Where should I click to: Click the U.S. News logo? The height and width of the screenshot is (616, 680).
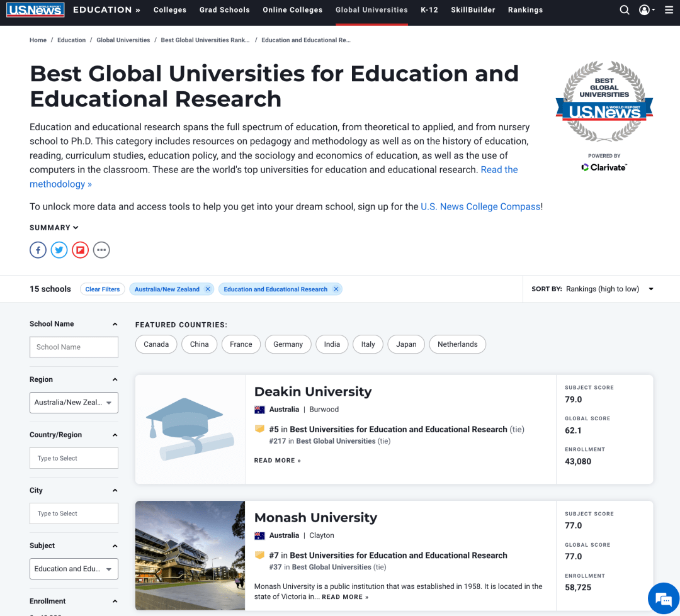[x=35, y=9]
